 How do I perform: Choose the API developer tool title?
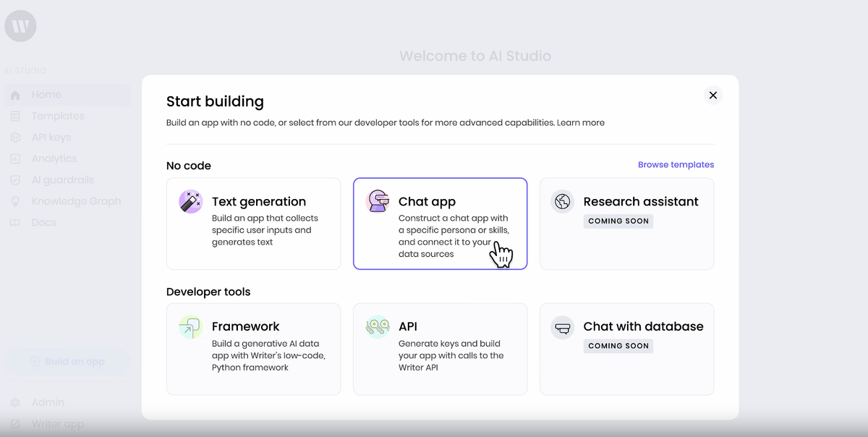point(408,327)
